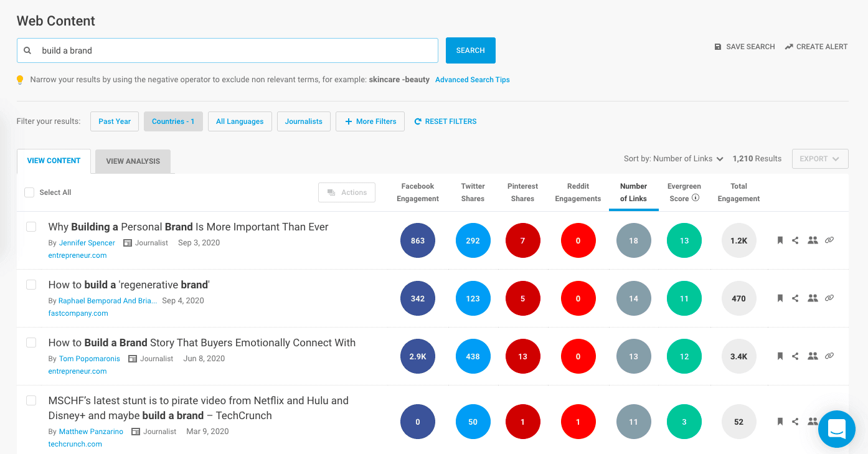
Task: Switch to the View Content tab
Action: [54, 161]
